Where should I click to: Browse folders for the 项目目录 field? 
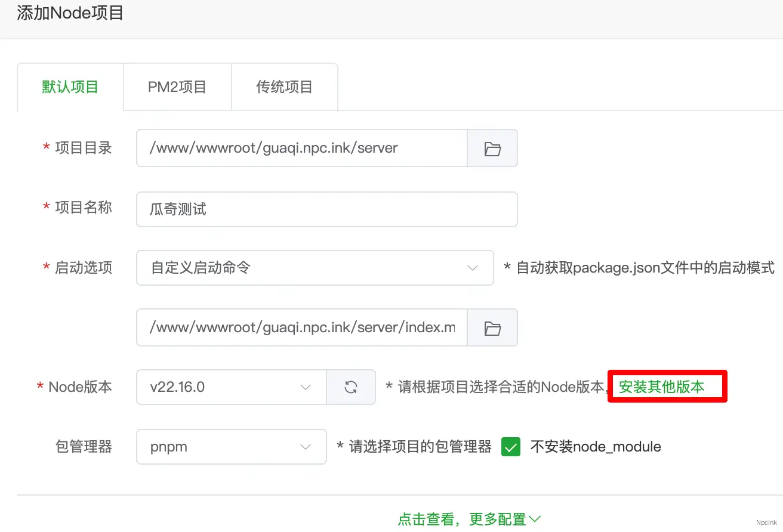pyautogui.click(x=492, y=148)
